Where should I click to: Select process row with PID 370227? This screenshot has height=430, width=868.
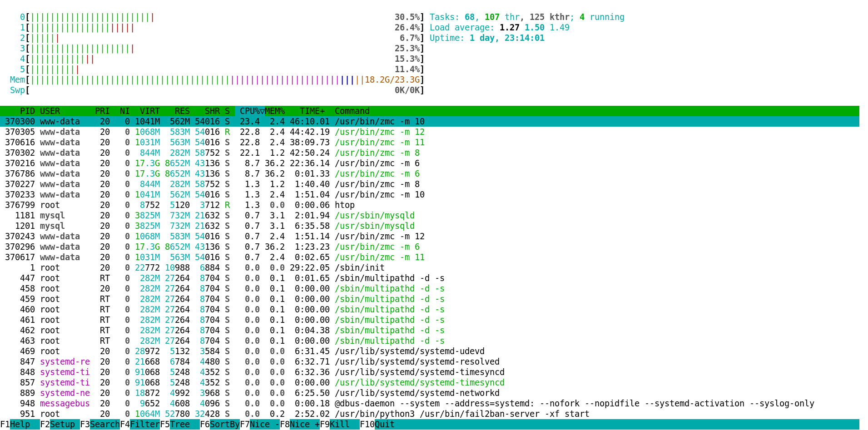[x=430, y=184]
